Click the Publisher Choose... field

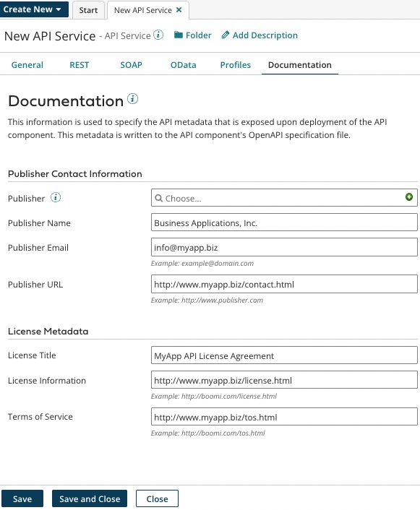point(284,198)
